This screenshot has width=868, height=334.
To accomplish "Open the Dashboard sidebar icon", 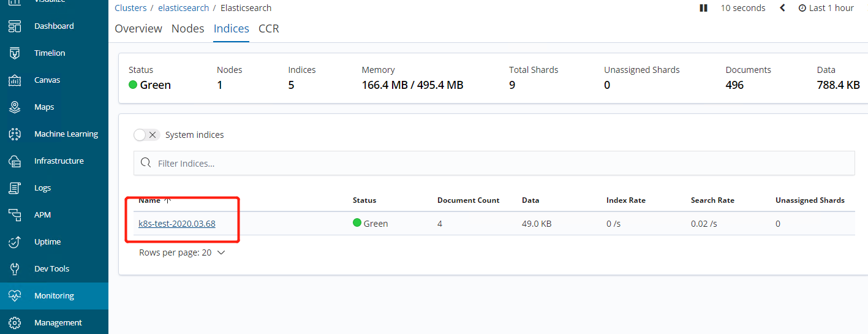I will pyautogui.click(x=15, y=26).
